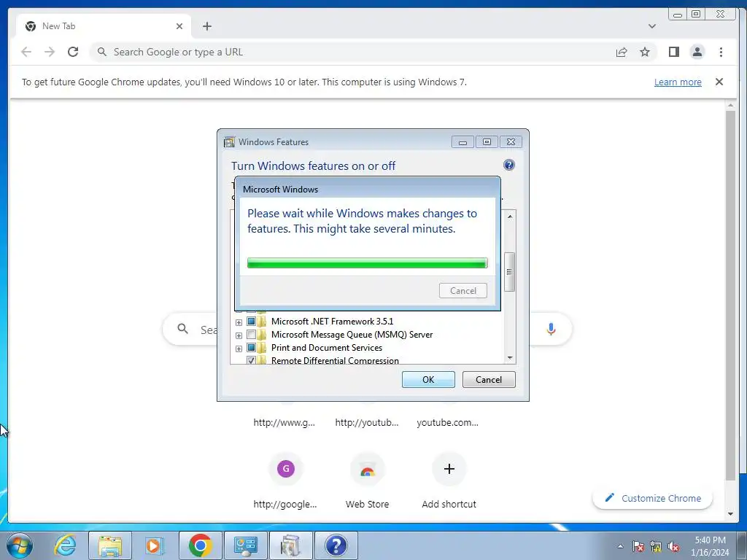This screenshot has width=747, height=560.
Task: Click OK in Windows Features
Action: (428, 379)
